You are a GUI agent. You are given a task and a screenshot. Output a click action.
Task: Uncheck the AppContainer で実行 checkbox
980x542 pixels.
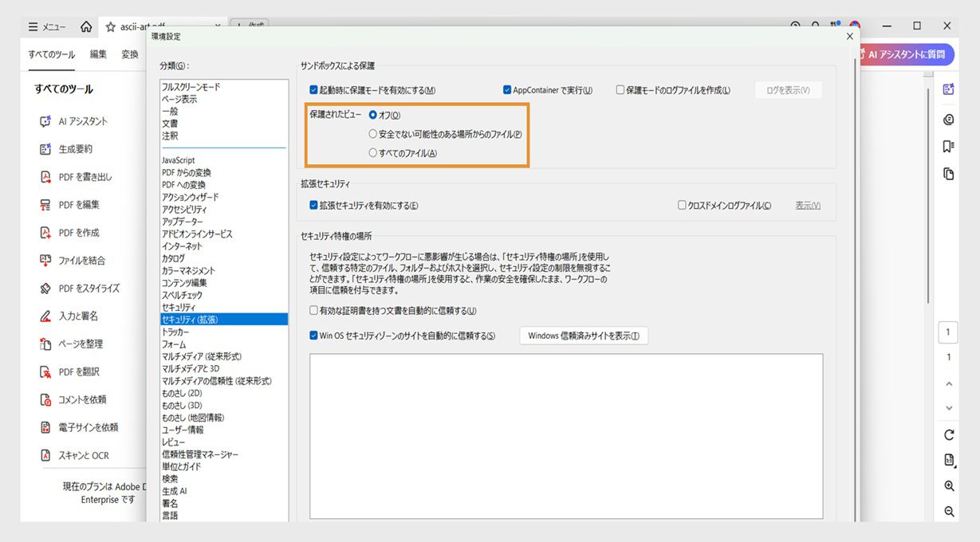click(x=507, y=90)
